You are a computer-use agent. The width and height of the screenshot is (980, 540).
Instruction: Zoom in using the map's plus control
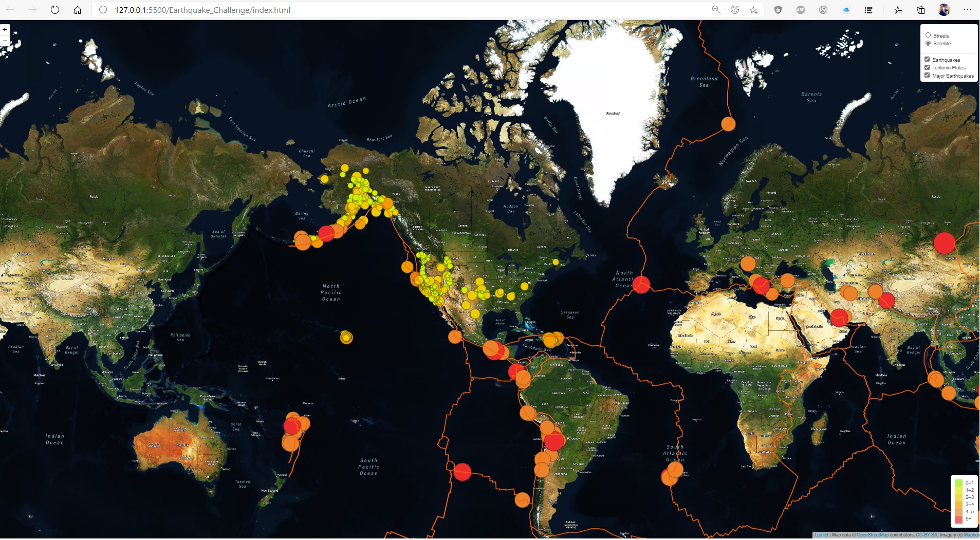click(5, 30)
